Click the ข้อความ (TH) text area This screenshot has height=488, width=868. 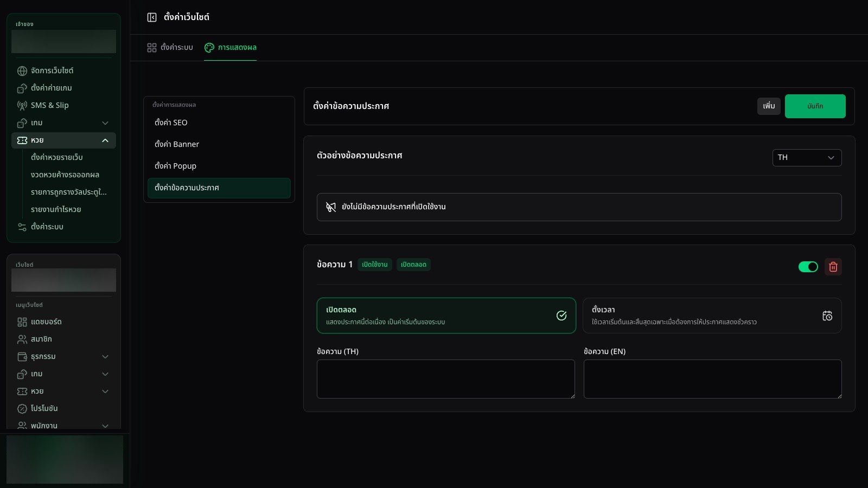click(446, 379)
